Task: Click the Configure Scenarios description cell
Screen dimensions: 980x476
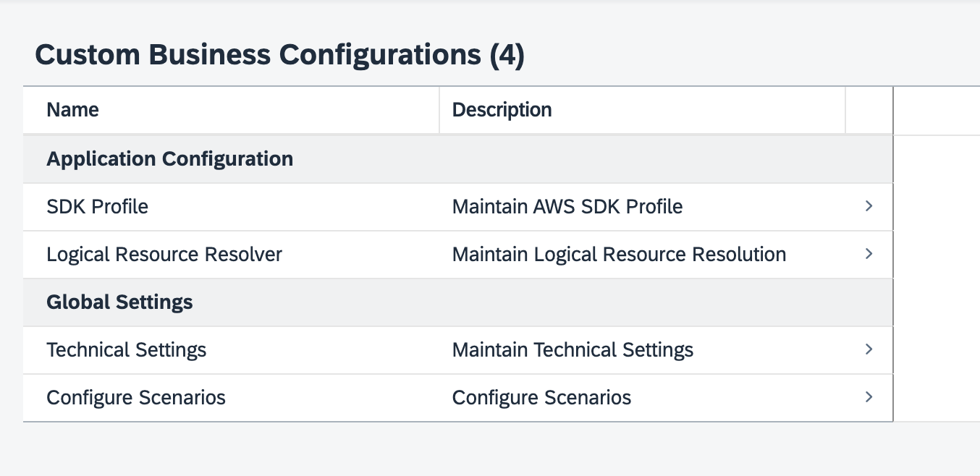Action: click(x=541, y=397)
